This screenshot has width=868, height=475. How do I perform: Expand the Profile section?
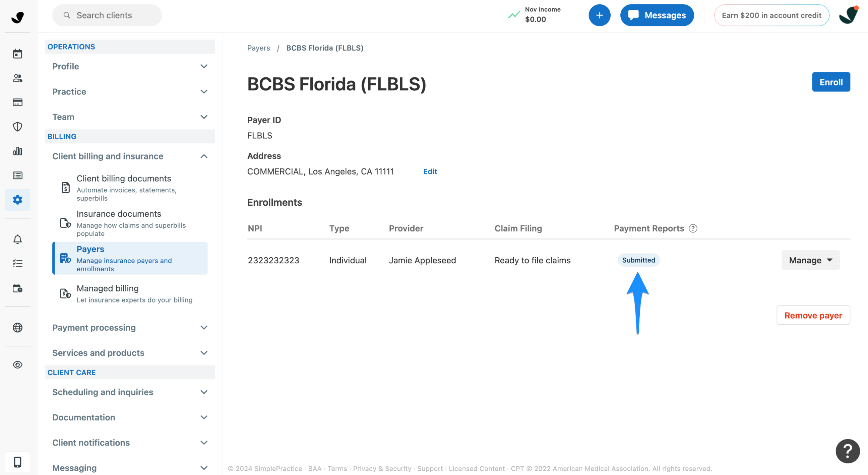pyautogui.click(x=130, y=66)
